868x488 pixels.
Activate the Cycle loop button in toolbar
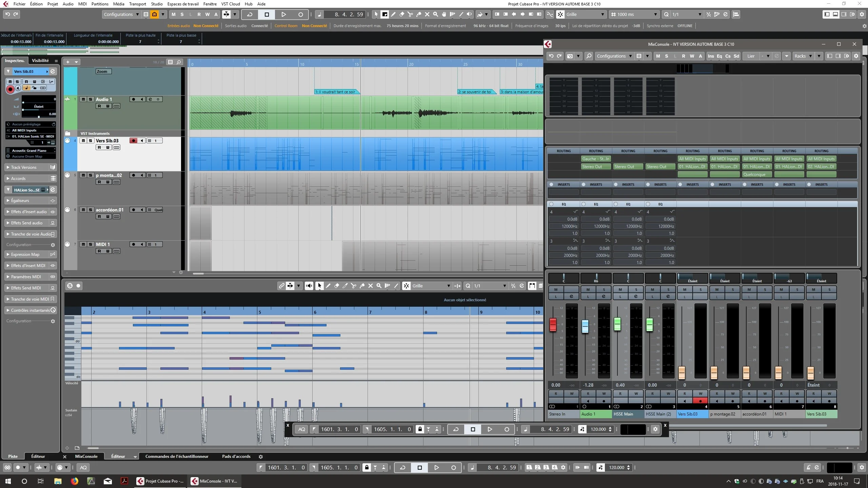(250, 14)
